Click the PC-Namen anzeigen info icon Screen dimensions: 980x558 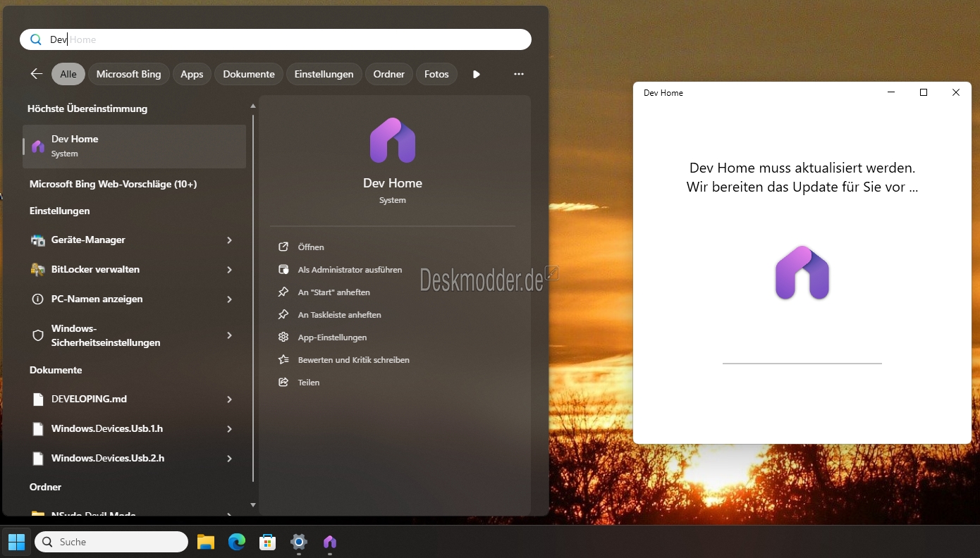[x=38, y=299]
